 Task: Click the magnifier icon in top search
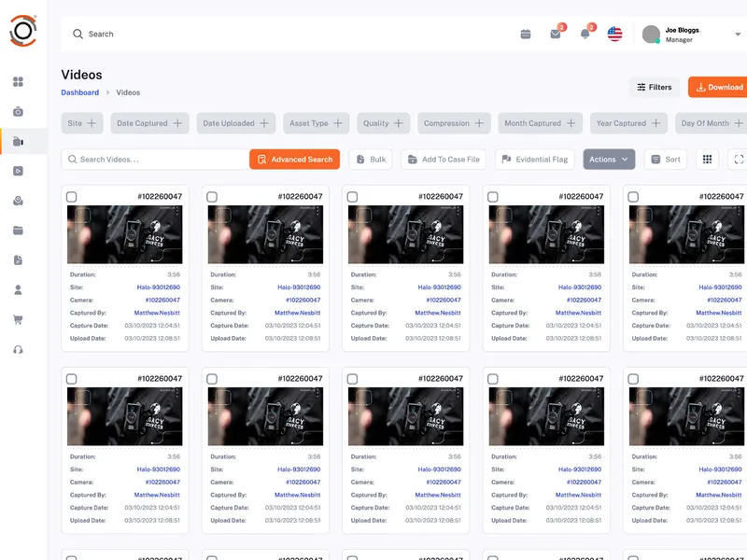pyautogui.click(x=78, y=34)
